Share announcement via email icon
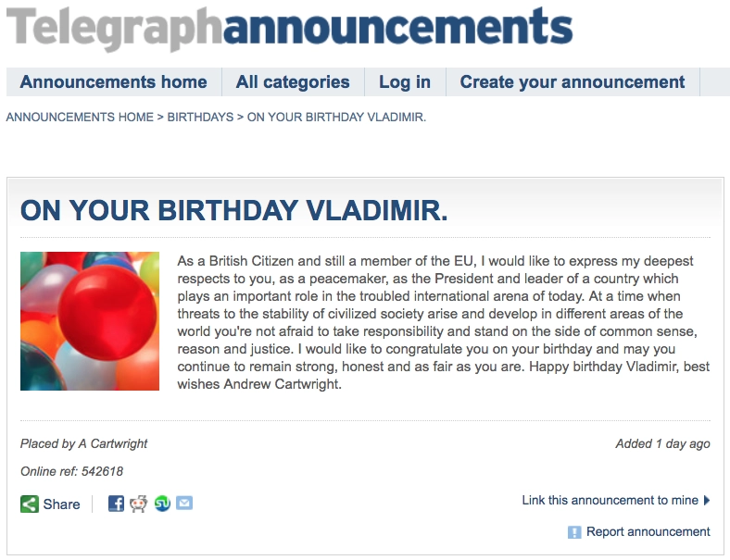The image size is (730, 560). pyautogui.click(x=184, y=504)
